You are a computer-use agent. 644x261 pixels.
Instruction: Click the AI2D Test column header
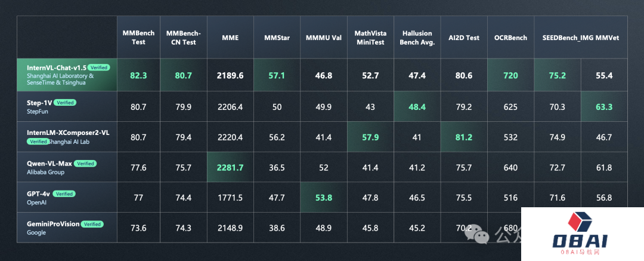(464, 38)
